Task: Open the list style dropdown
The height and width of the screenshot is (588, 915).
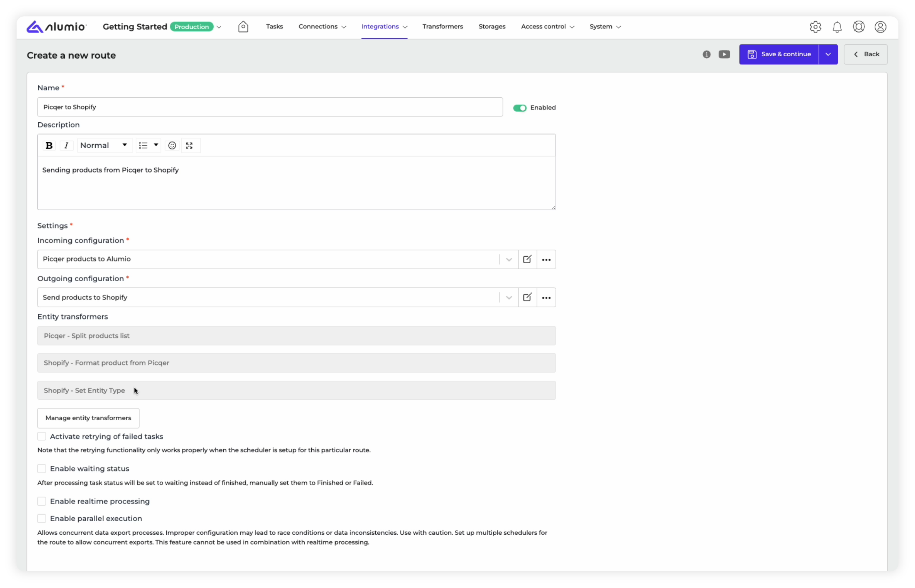Action: pos(149,145)
